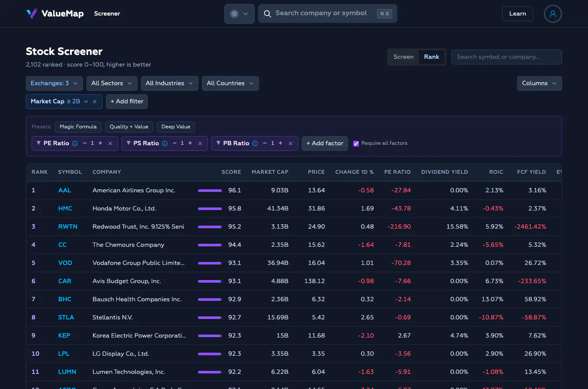
Task: Toggle PB Ratio sort direction triangle
Action: (x=218, y=143)
